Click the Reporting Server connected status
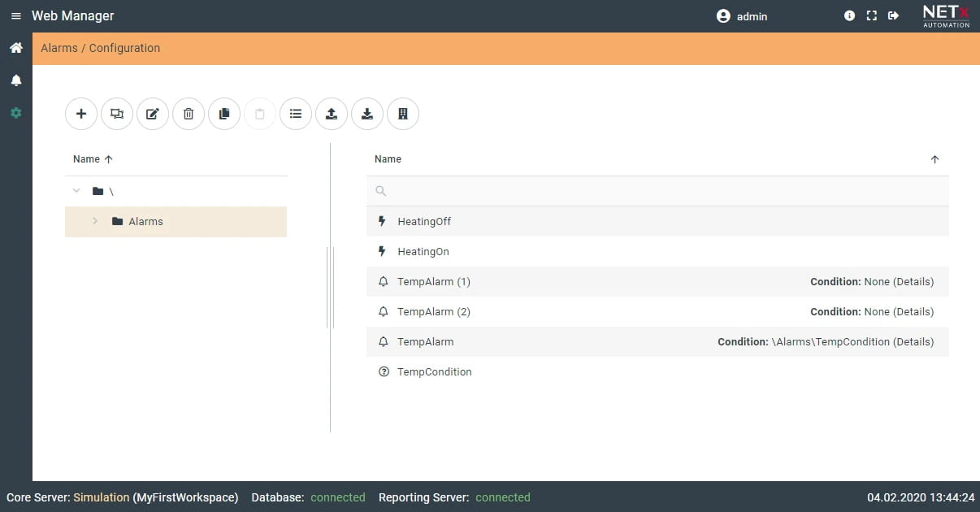Viewport: 980px width, 512px height. 503,497
